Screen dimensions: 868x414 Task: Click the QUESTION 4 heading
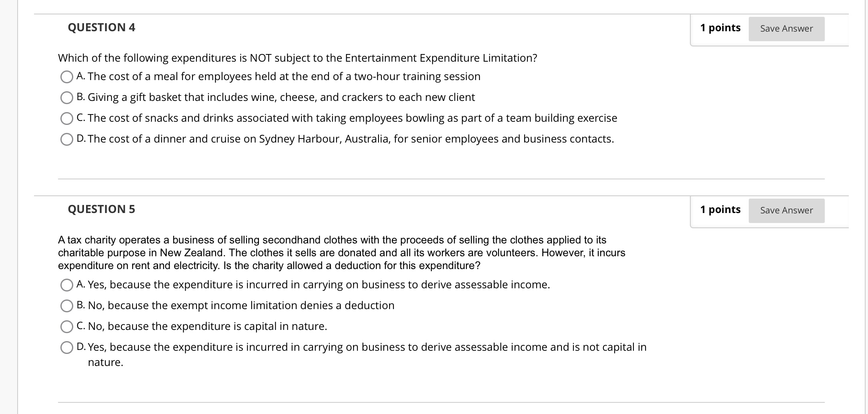click(x=101, y=27)
